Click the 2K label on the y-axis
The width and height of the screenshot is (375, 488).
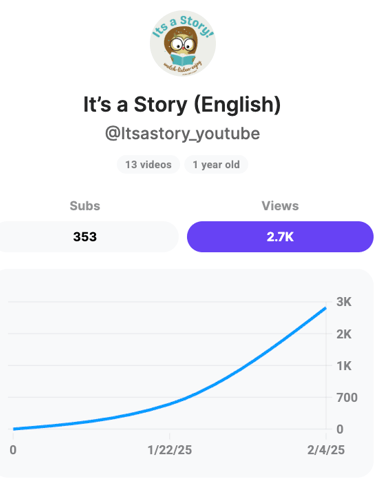344,334
